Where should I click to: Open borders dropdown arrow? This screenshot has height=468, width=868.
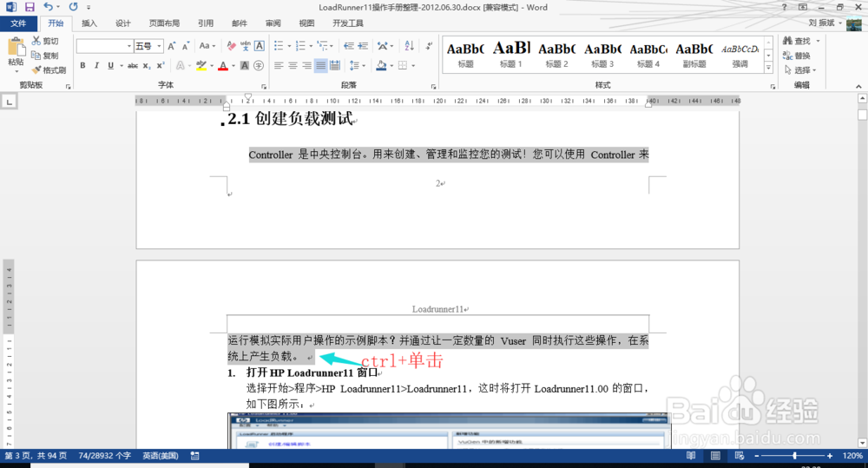pyautogui.click(x=413, y=65)
